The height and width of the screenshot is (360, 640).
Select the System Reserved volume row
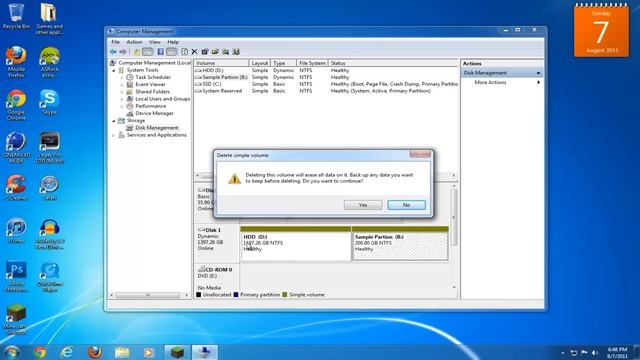click(326, 91)
